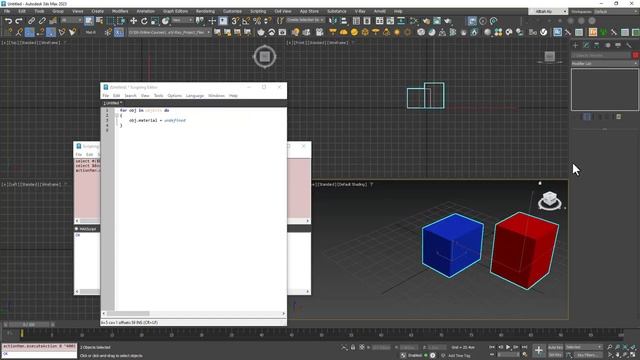Activate the Select and Rotate tool
640x360 pixels.
144,21
